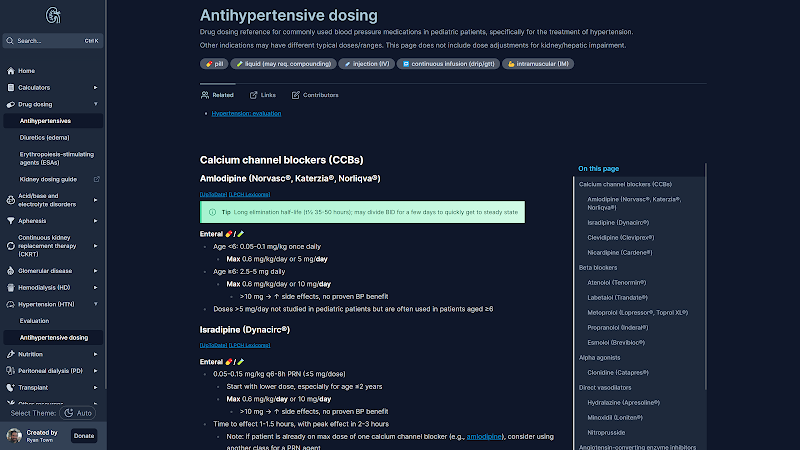Click the Hemodialysis icon
800x450 pixels.
pyautogui.click(x=11, y=288)
